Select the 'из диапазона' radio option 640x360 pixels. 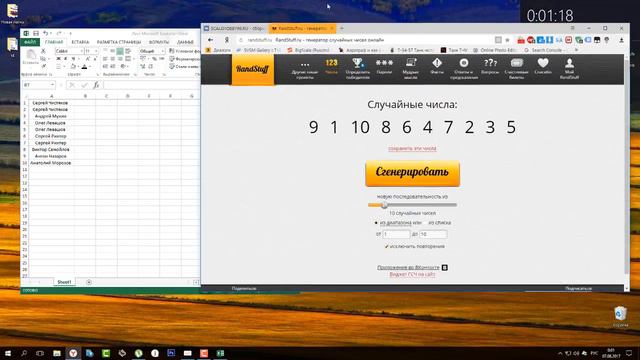tap(376, 223)
